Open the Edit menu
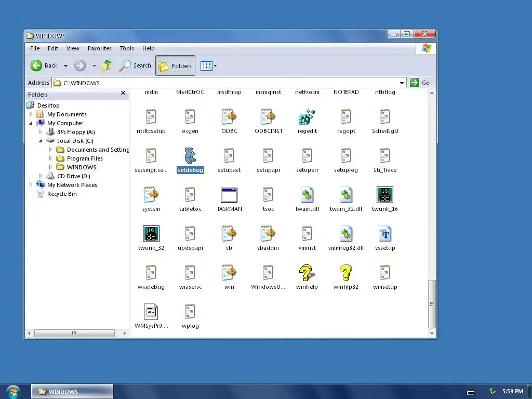Image resolution: width=532 pixels, height=399 pixels. [x=53, y=48]
